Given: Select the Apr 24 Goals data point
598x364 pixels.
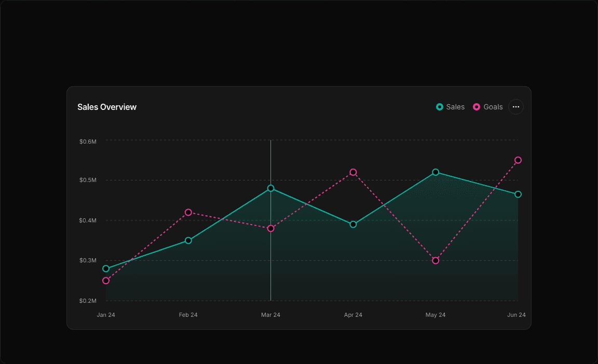Looking at the screenshot, I should pos(353,172).
